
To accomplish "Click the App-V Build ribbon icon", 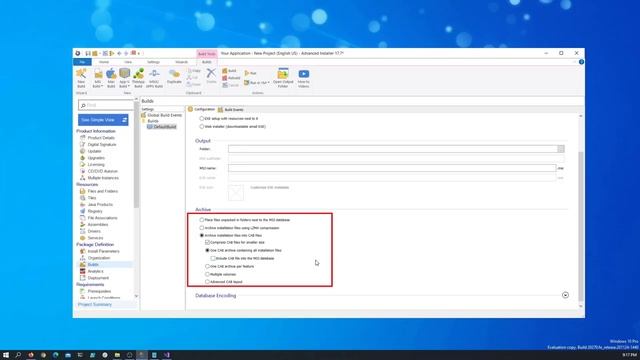I will coord(124,78).
